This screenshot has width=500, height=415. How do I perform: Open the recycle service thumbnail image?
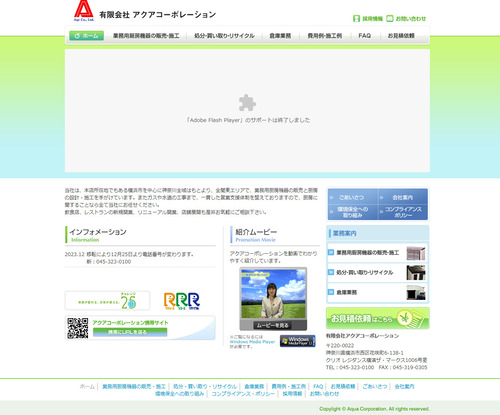[416, 273]
